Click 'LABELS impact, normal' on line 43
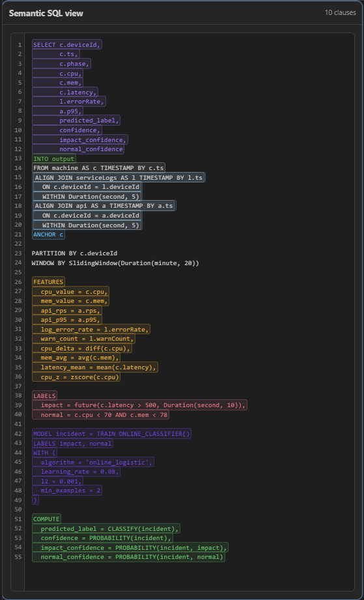This screenshot has width=364, height=600. point(73,443)
